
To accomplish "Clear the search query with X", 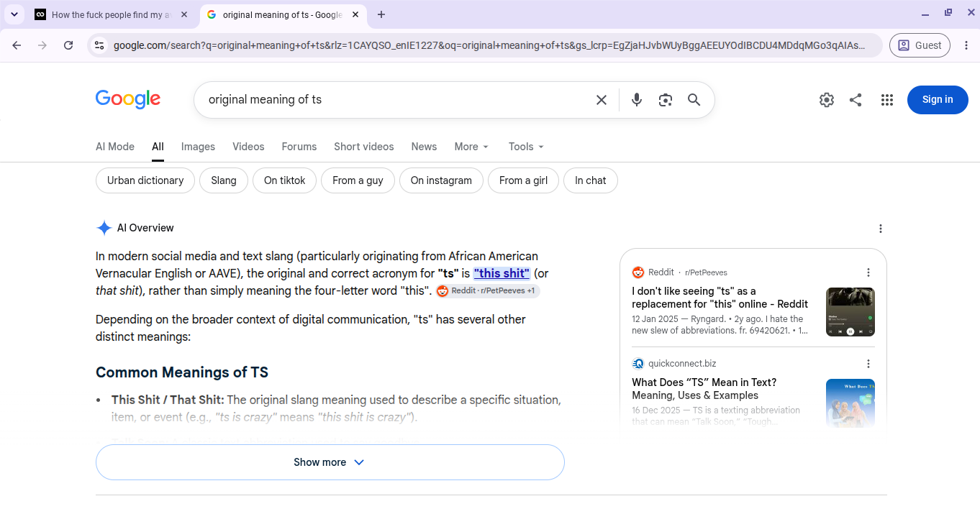I will (x=602, y=100).
